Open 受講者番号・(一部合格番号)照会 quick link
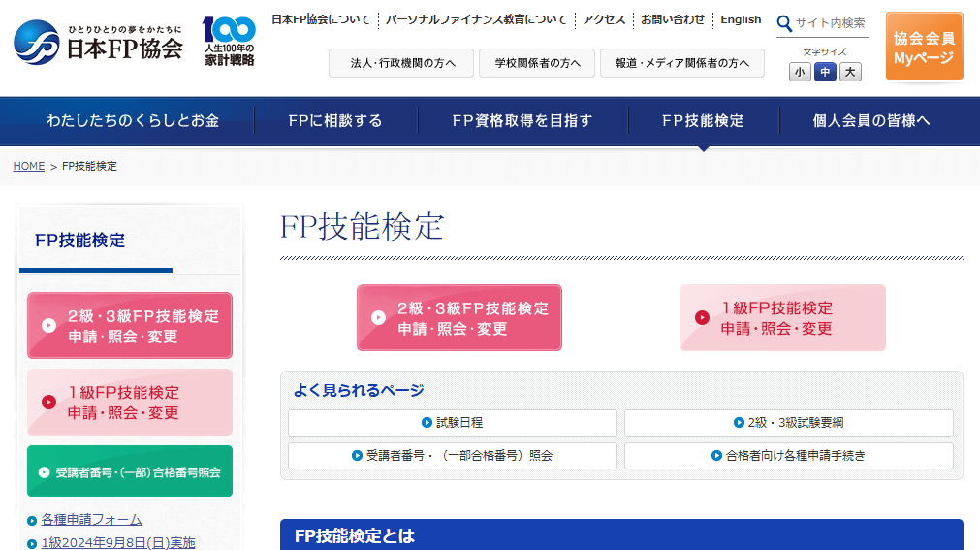The height and width of the screenshot is (550, 980). [453, 456]
